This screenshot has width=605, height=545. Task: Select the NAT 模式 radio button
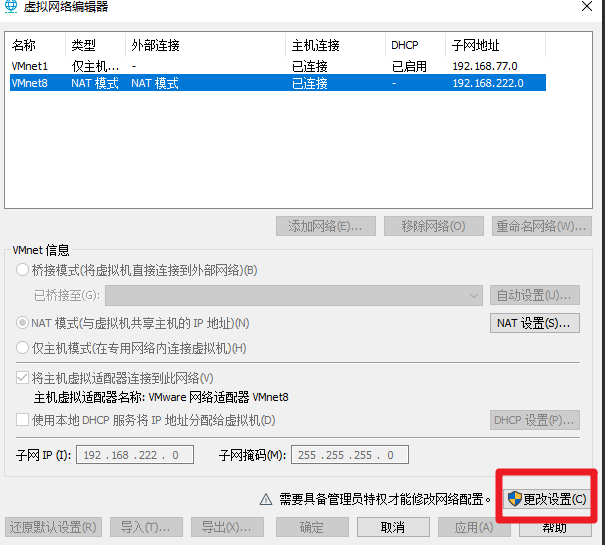point(22,323)
